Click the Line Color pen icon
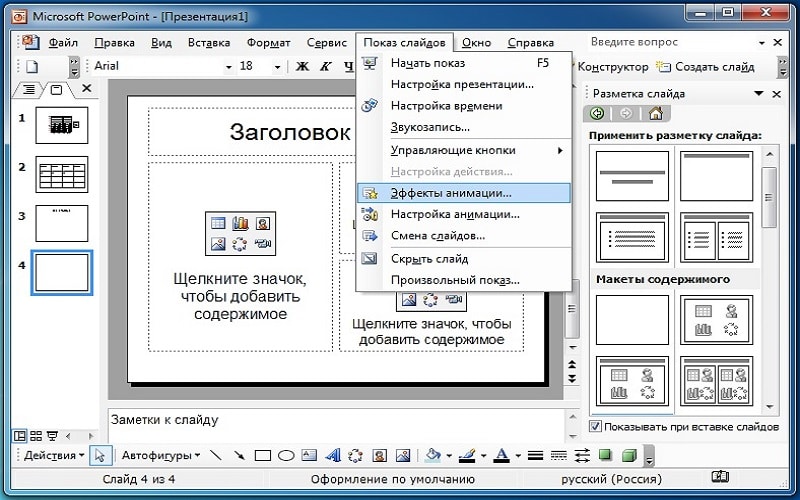Viewport: 800px width, 500px height. coord(467,455)
